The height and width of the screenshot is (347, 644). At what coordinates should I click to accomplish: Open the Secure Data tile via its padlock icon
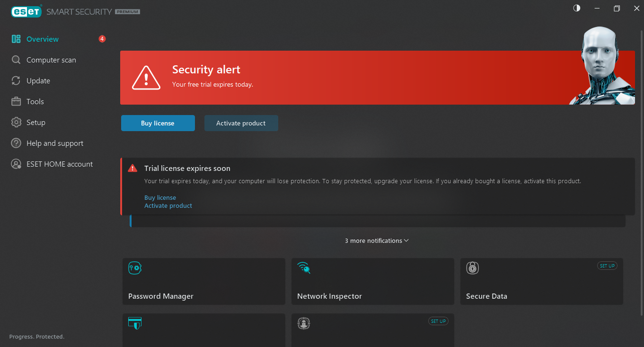pos(472,268)
